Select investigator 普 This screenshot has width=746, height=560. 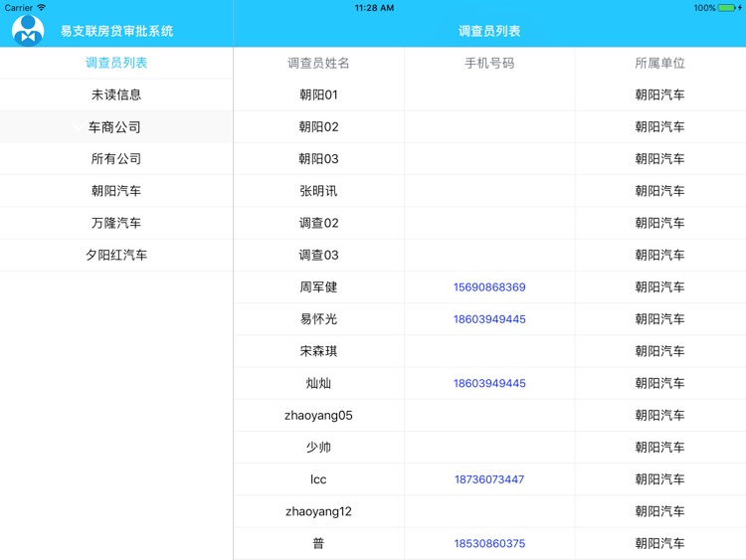[318, 543]
